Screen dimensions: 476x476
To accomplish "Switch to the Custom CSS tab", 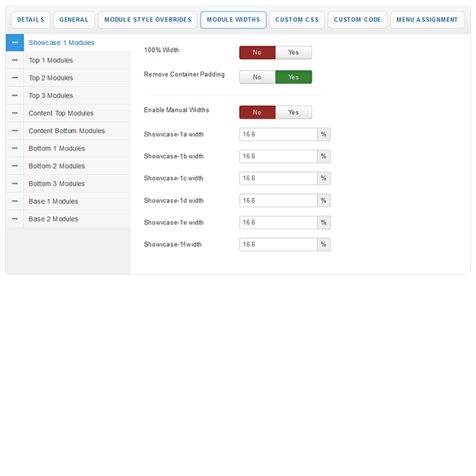I will click(x=297, y=20).
